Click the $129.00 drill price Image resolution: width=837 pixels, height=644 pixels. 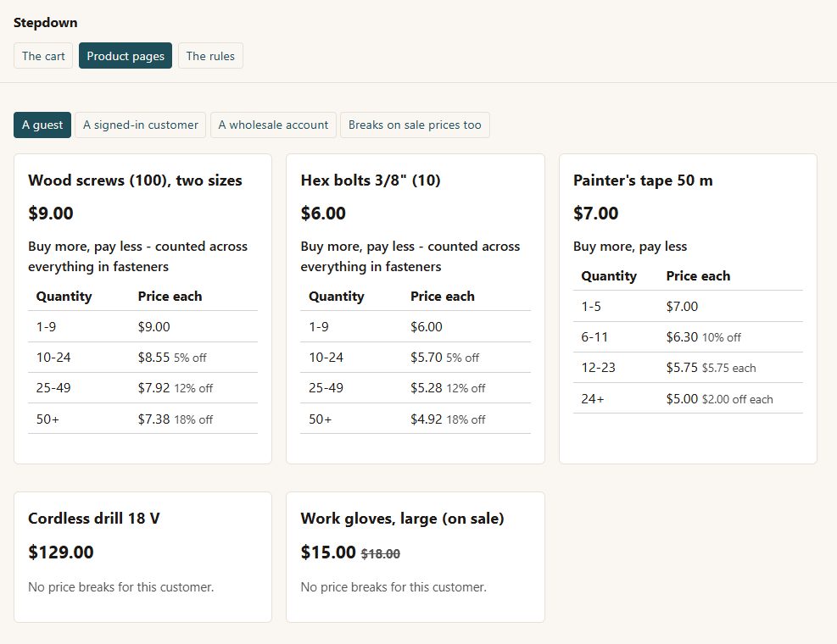pyautogui.click(x=61, y=552)
